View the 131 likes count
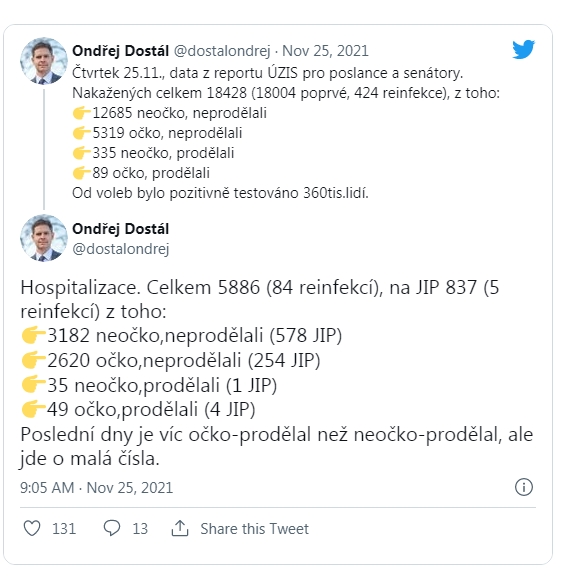 (x=64, y=529)
